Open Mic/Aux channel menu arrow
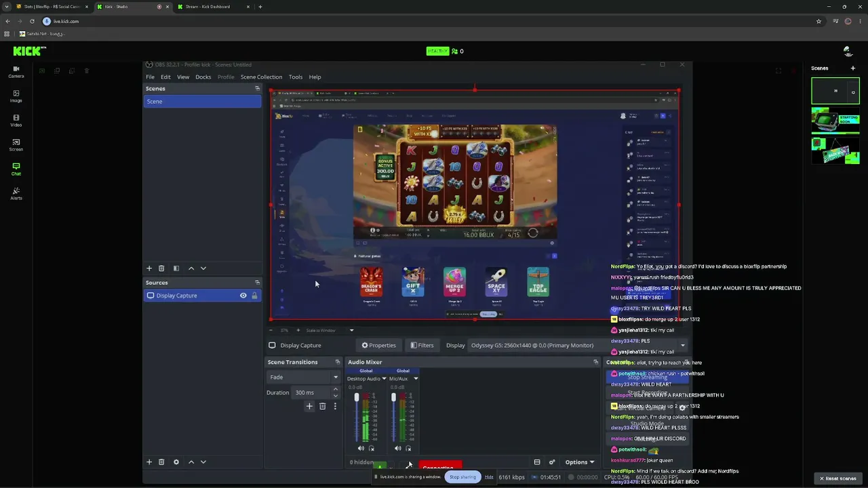 pos(416,379)
